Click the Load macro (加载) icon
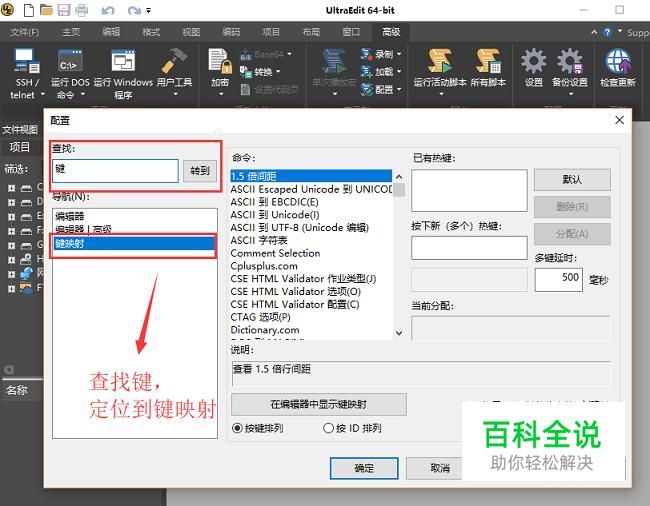650x506 pixels. tap(366, 71)
